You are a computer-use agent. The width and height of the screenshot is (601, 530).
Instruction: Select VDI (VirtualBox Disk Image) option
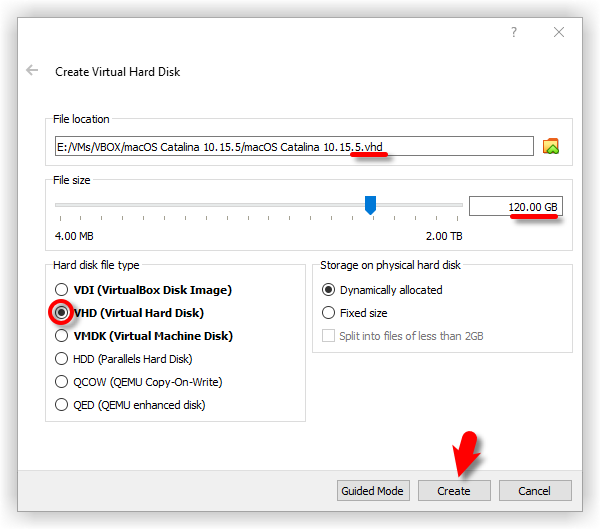tap(63, 290)
